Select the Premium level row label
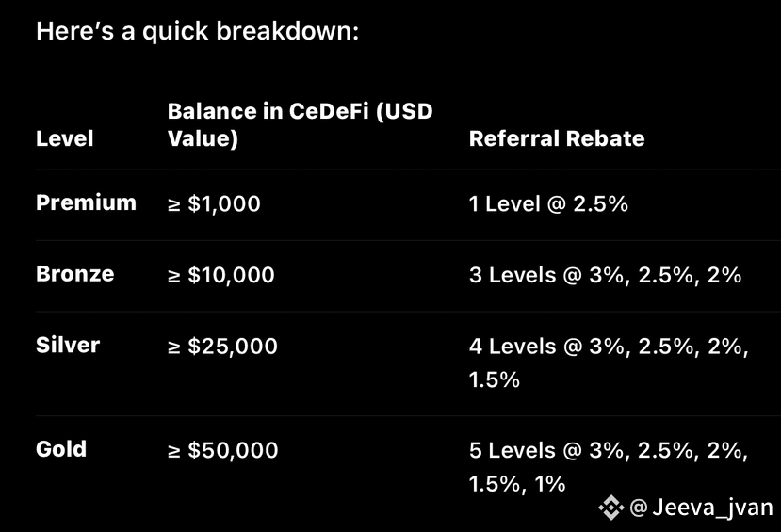Image resolution: width=781 pixels, height=532 pixels. tap(86, 202)
